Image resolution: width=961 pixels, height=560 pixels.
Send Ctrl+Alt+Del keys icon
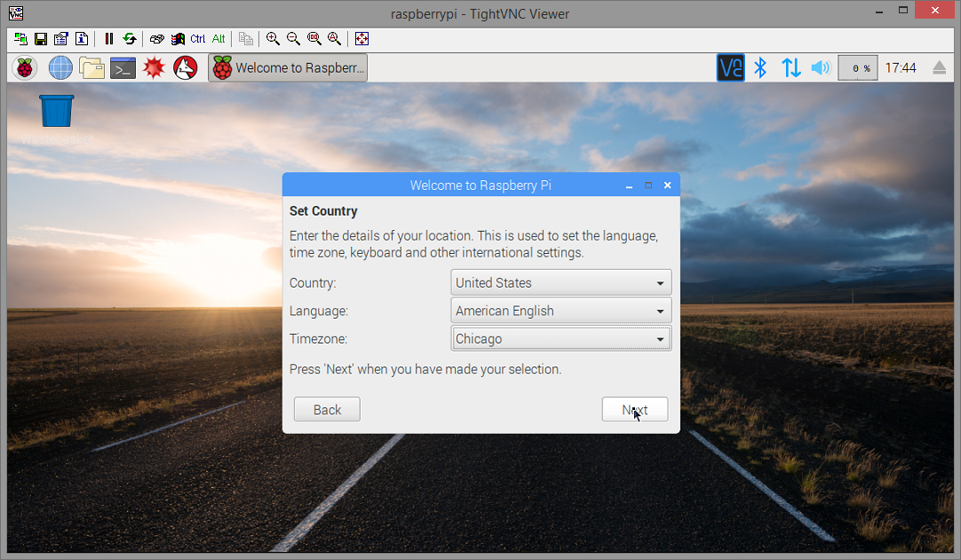pyautogui.click(x=157, y=39)
